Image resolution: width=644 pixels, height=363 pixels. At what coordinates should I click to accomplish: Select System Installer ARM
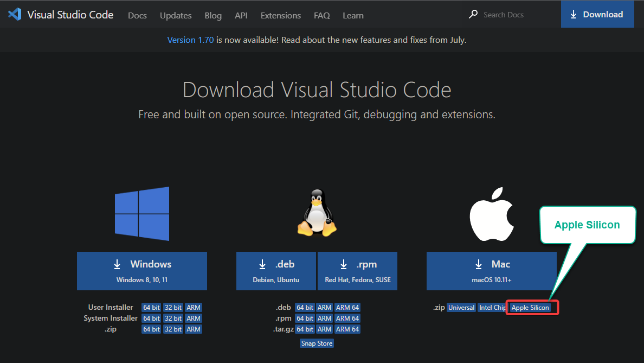(x=194, y=318)
